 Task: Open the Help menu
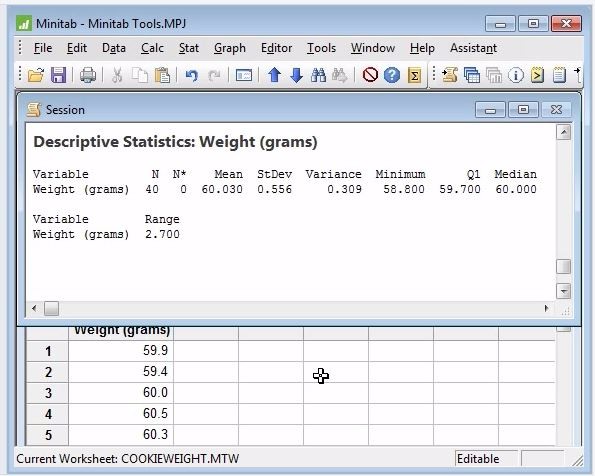[x=422, y=48]
